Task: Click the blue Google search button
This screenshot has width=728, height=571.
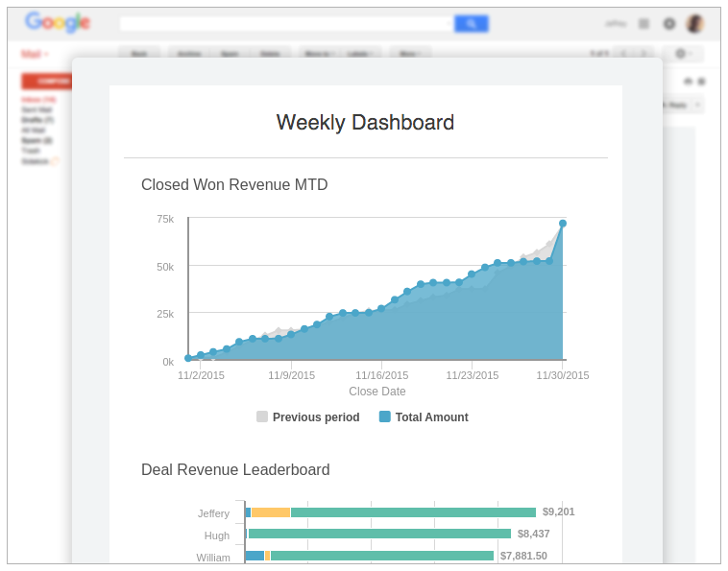Action: [471, 24]
